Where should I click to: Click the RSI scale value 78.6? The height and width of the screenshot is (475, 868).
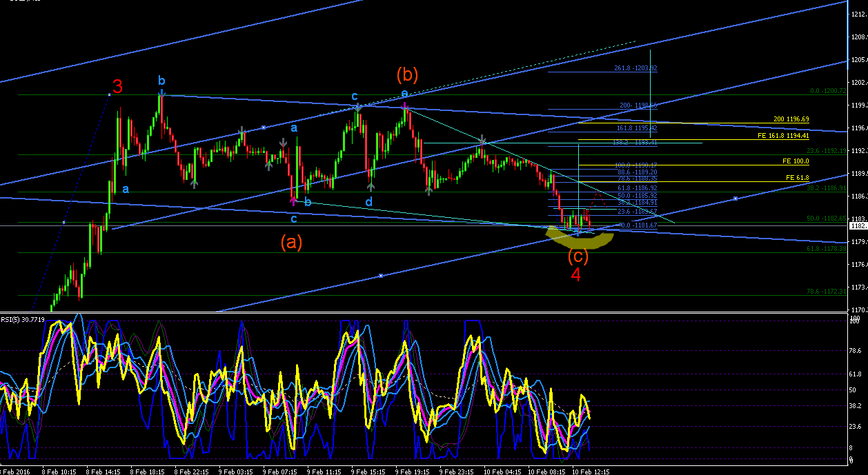856,350
